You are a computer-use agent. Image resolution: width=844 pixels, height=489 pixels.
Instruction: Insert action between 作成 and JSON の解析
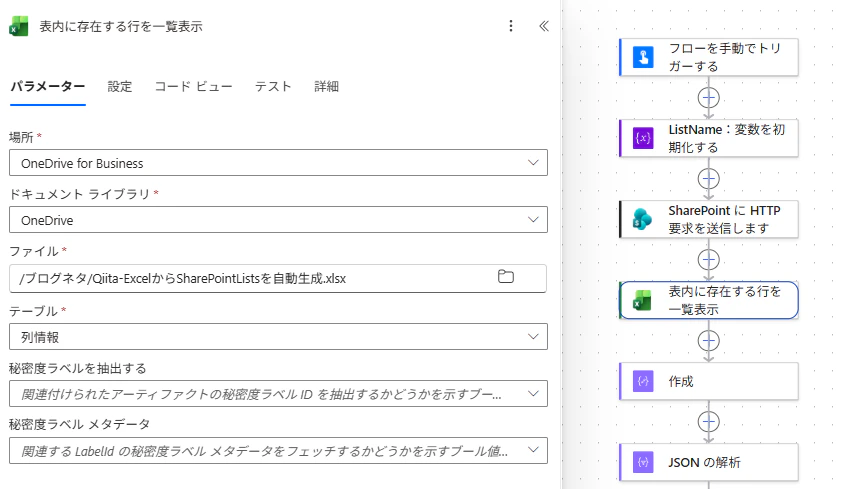click(708, 422)
